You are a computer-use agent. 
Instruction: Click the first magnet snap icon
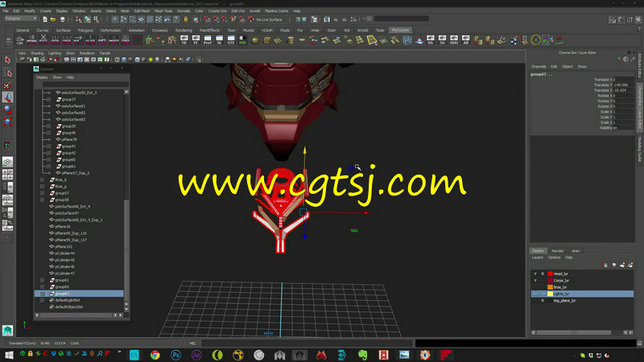pyautogui.click(x=207, y=19)
